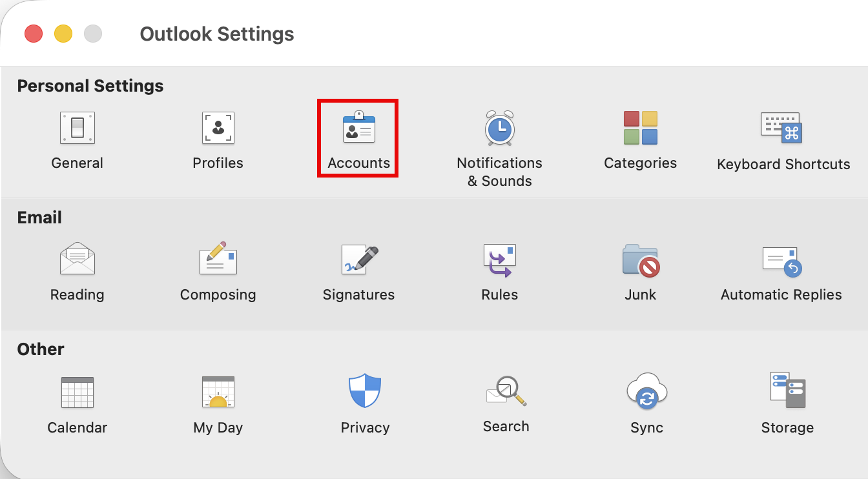Open the Search settings
This screenshot has height=479, width=868.
point(506,402)
